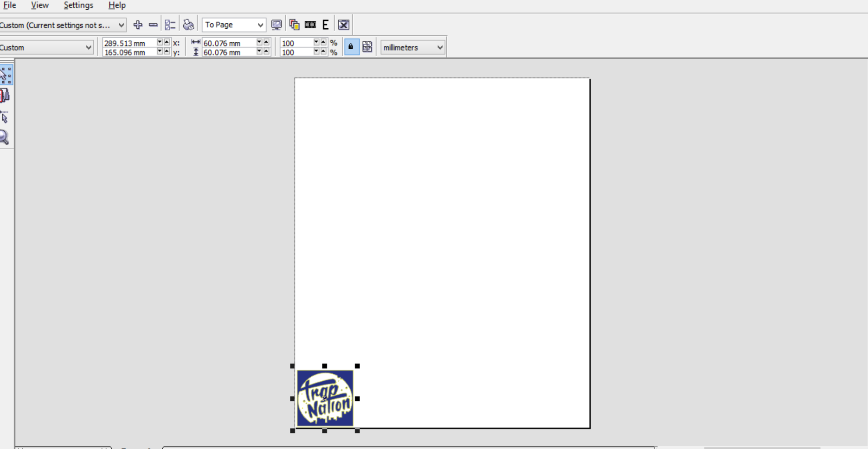The image size is (868, 449).
Task: Increase height with up stepper arrow
Action: 266,51
